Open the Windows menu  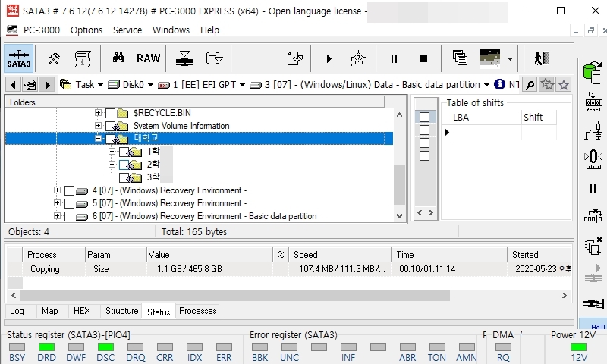pyautogui.click(x=171, y=30)
